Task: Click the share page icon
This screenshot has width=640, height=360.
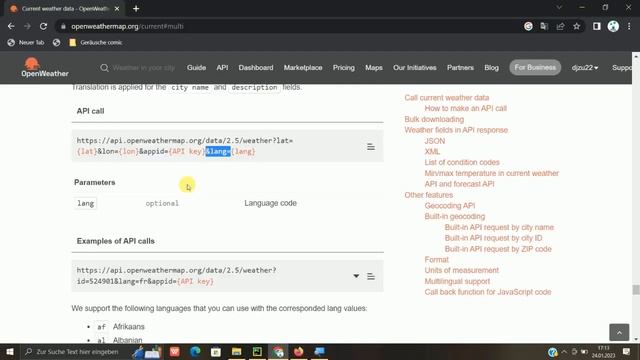Action: 560,26
